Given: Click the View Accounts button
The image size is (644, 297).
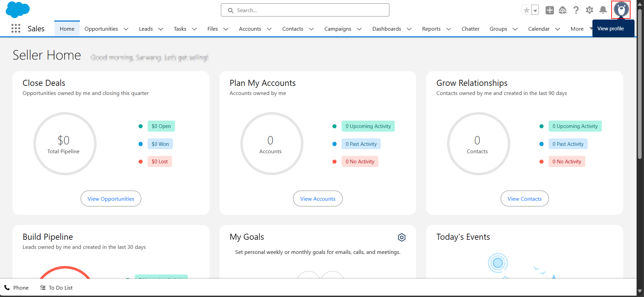Looking at the screenshot, I should pyautogui.click(x=318, y=199).
